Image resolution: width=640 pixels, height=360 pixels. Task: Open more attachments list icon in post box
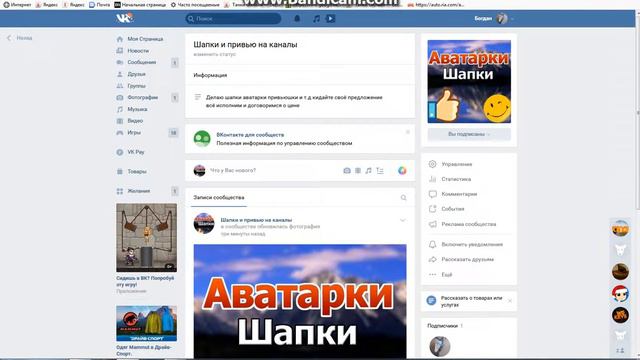coord(380,171)
